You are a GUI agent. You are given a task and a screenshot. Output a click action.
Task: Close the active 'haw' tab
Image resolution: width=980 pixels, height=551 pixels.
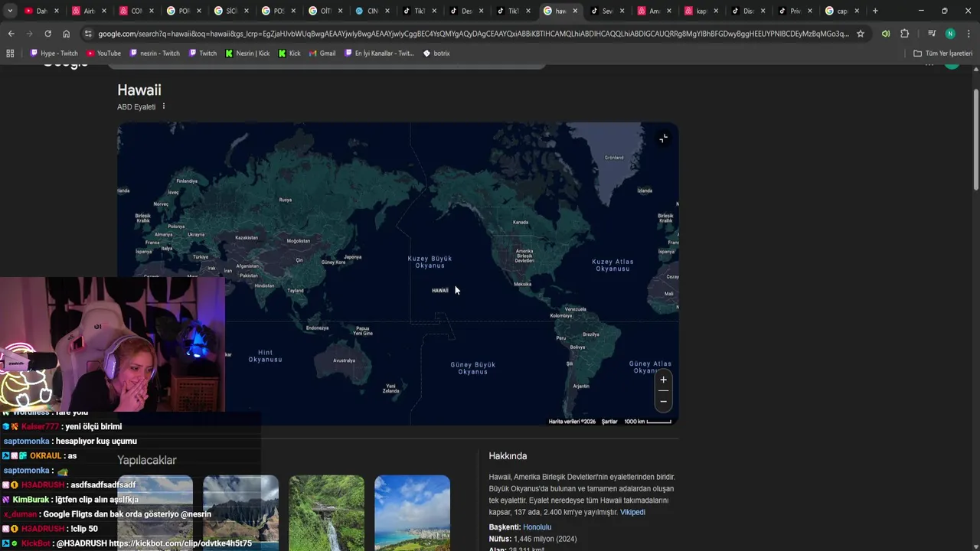coord(575,11)
